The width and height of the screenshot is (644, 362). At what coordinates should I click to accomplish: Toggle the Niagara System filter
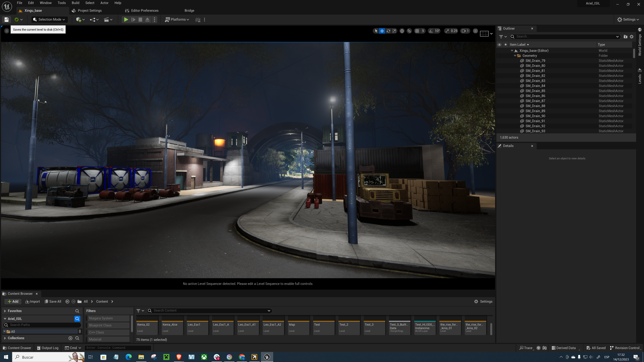pos(108,318)
